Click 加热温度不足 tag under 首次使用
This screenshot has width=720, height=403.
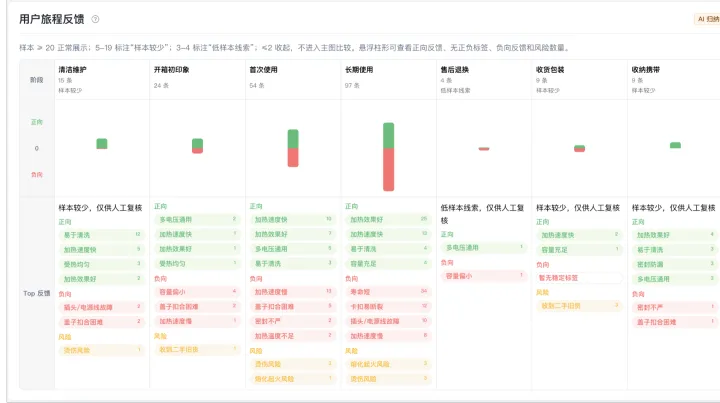[x=293, y=336]
